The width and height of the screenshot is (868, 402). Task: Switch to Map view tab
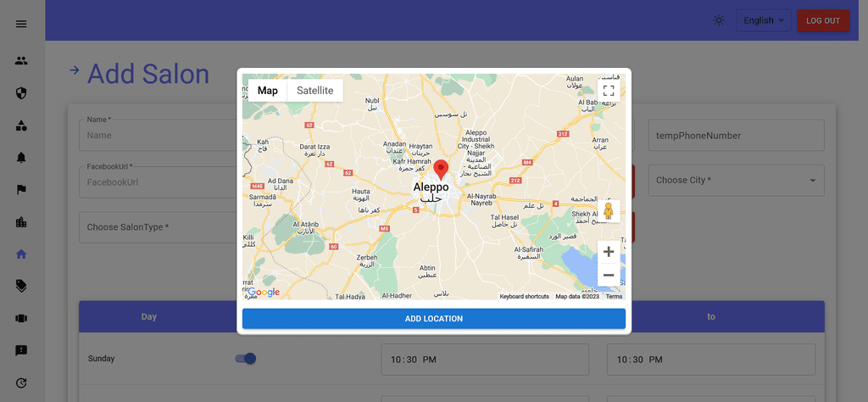click(x=268, y=91)
